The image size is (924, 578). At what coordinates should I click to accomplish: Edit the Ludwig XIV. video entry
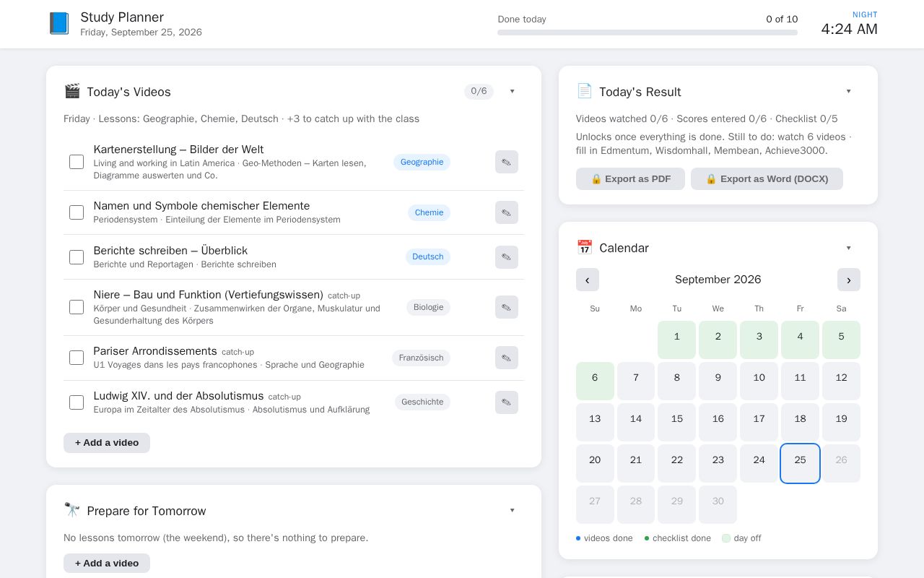click(x=507, y=402)
